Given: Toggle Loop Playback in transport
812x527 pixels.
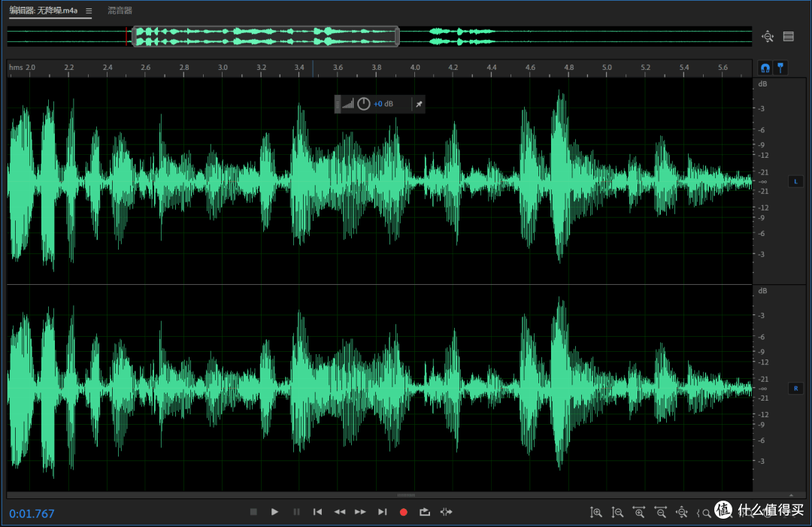Looking at the screenshot, I should tap(425, 512).
